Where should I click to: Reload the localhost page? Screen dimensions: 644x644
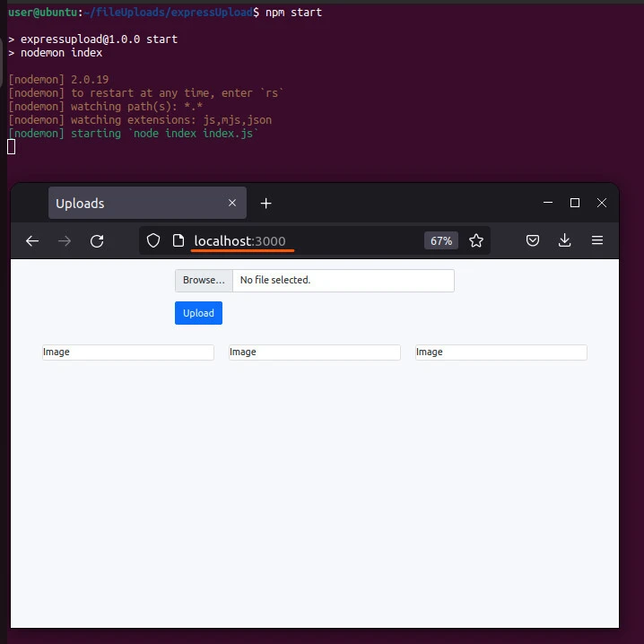pyautogui.click(x=97, y=240)
